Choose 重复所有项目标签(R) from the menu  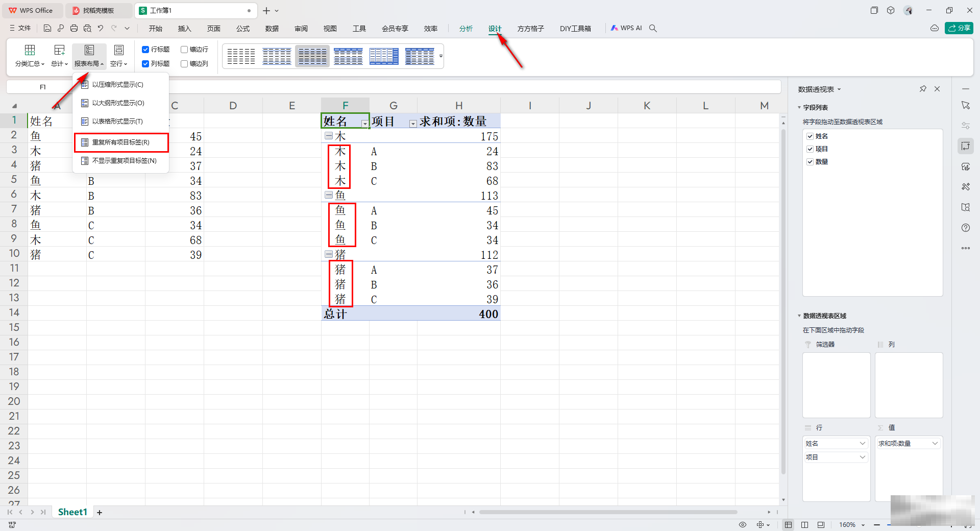121,142
